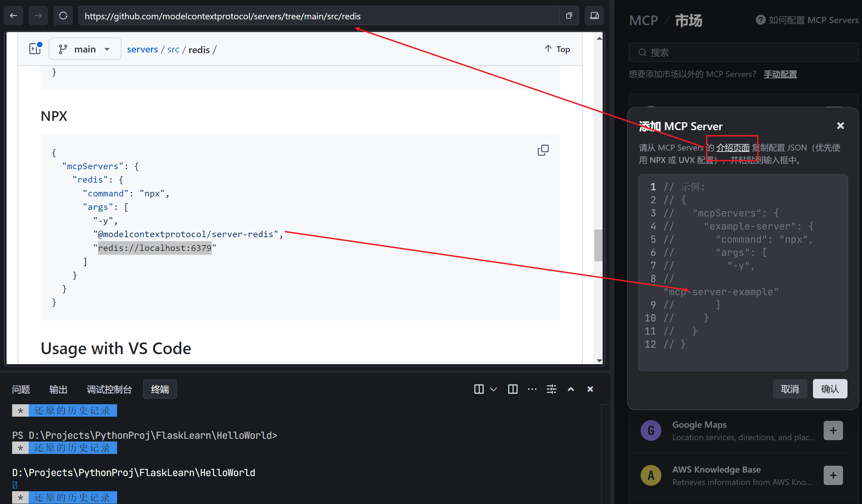Toggle device emulation icon in browser bar
This screenshot has height=504, width=862.
tap(594, 16)
